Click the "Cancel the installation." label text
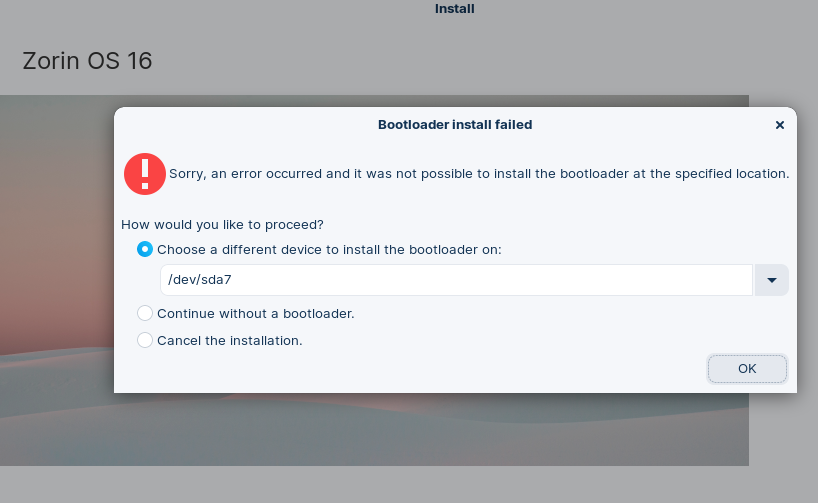Screen dimensions: 818x503 230,340
